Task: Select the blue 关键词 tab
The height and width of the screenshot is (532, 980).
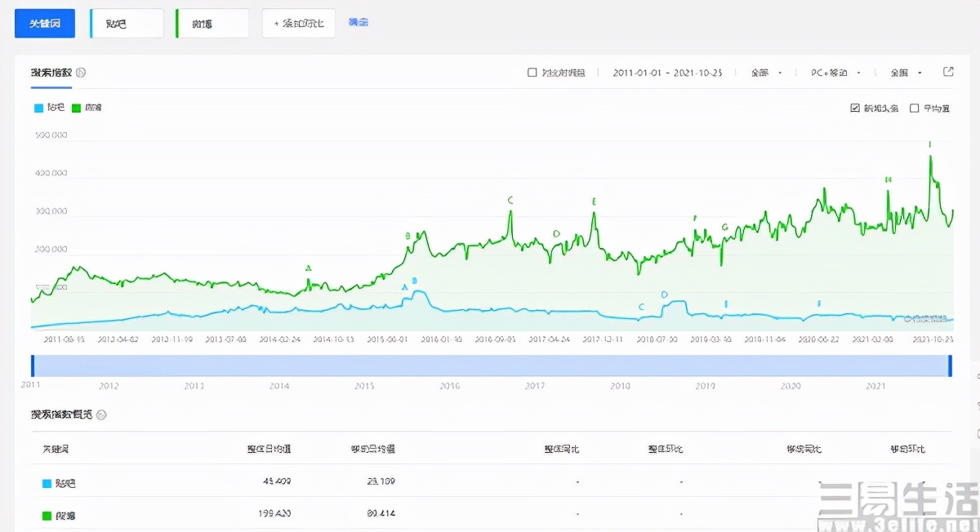Action: pos(45,24)
